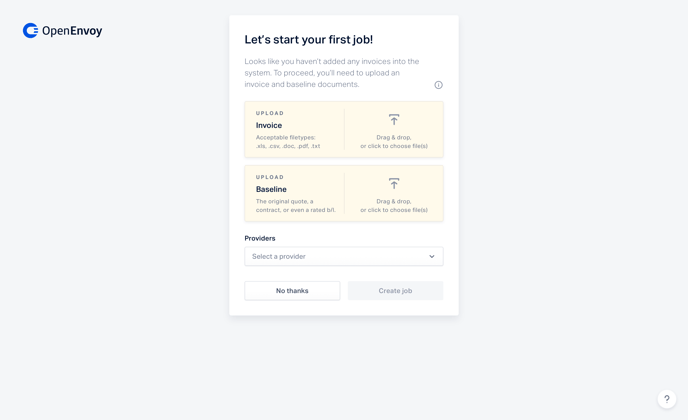Viewport: 688px width, 420px height.
Task: Click the No thanks button
Action: tap(292, 291)
